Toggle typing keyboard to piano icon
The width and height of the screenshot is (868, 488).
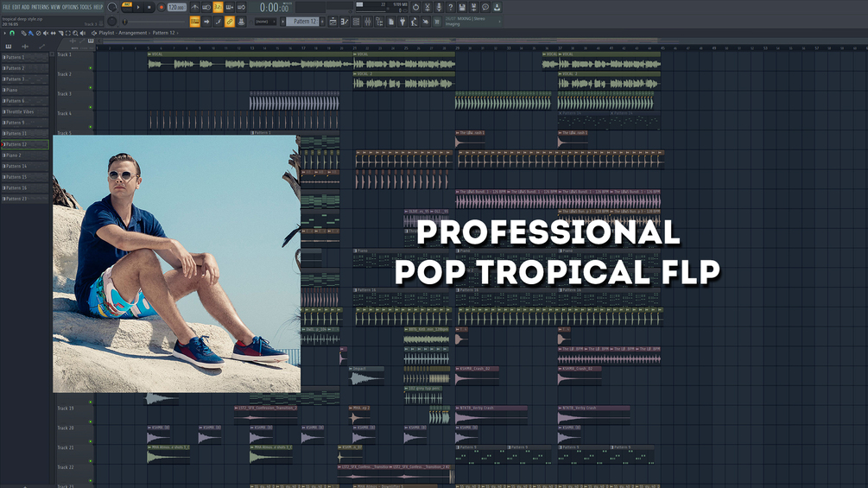195,22
